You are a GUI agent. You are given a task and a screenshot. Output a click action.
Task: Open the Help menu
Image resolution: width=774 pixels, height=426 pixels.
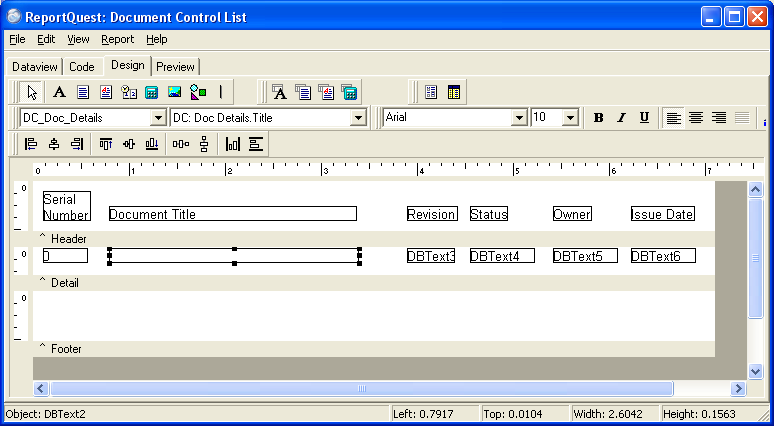tap(156, 39)
